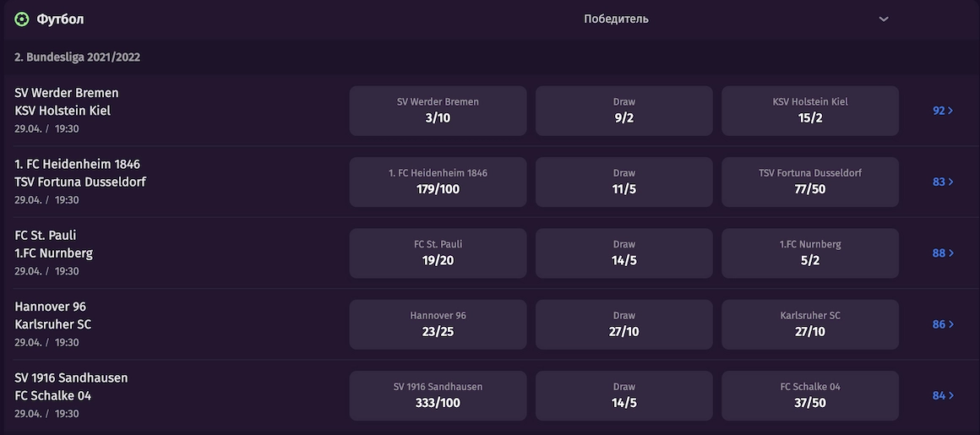This screenshot has height=435, width=980.
Task: Open 86 more markets for Hannover 96
Action: [x=943, y=324]
